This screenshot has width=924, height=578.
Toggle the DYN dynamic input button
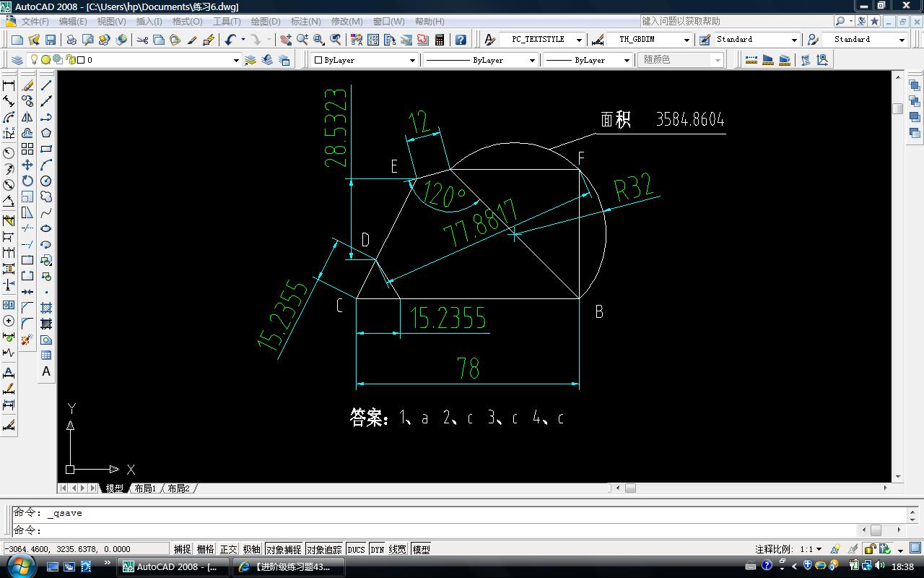378,549
